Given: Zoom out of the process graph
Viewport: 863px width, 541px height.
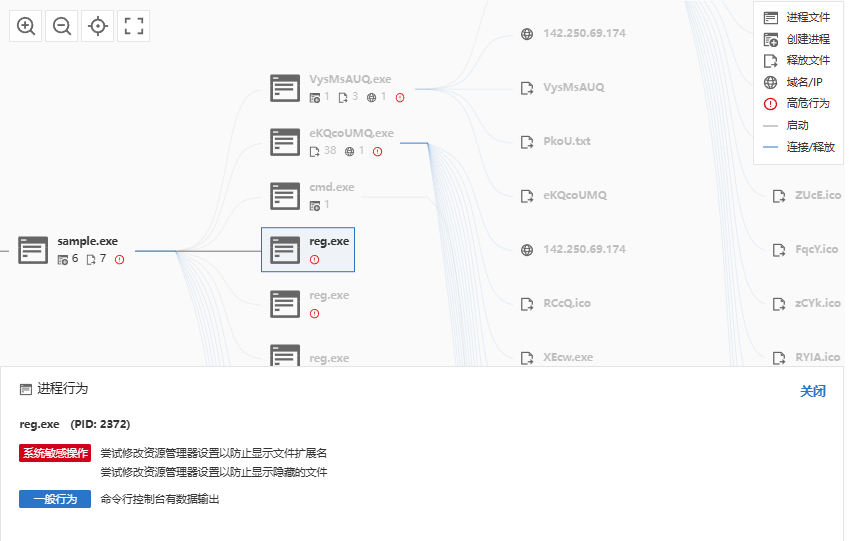Looking at the screenshot, I should tap(62, 26).
